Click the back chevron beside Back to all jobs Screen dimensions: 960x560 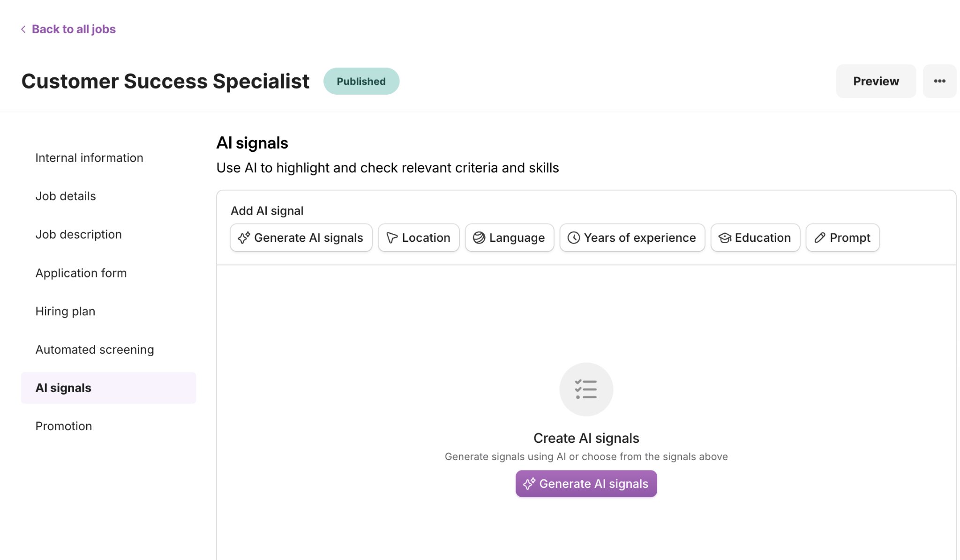point(23,29)
